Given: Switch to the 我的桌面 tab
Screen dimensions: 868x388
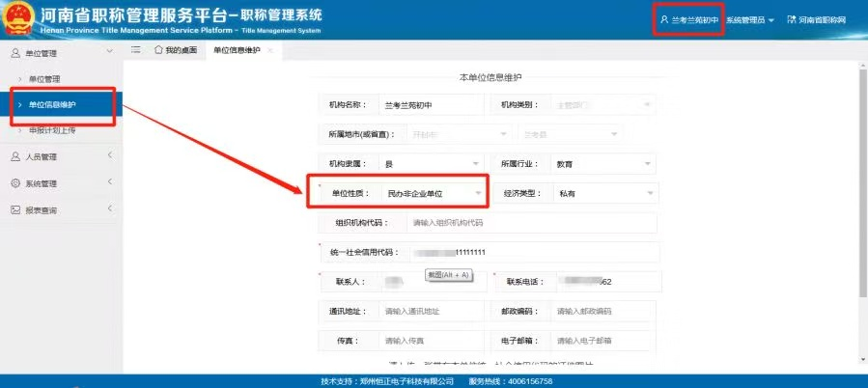Looking at the screenshot, I should [x=176, y=50].
